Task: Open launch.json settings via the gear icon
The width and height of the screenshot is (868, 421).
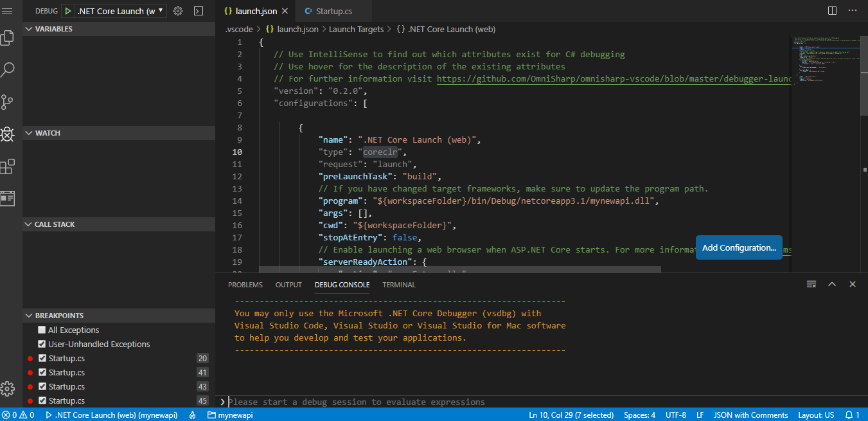Action: click(x=178, y=10)
